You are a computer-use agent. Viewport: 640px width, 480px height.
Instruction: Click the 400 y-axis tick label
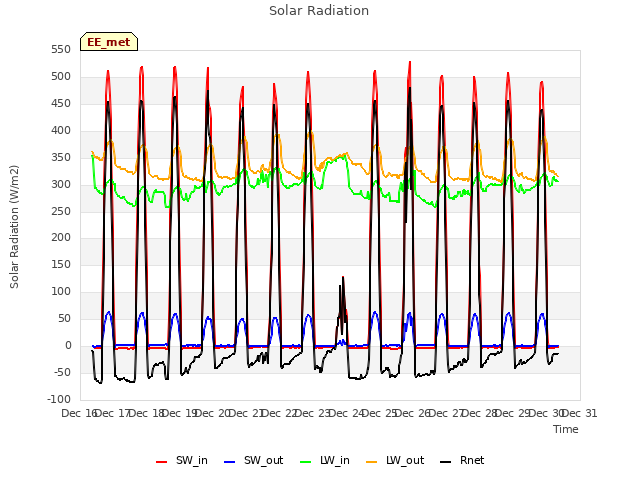pyautogui.click(x=61, y=131)
